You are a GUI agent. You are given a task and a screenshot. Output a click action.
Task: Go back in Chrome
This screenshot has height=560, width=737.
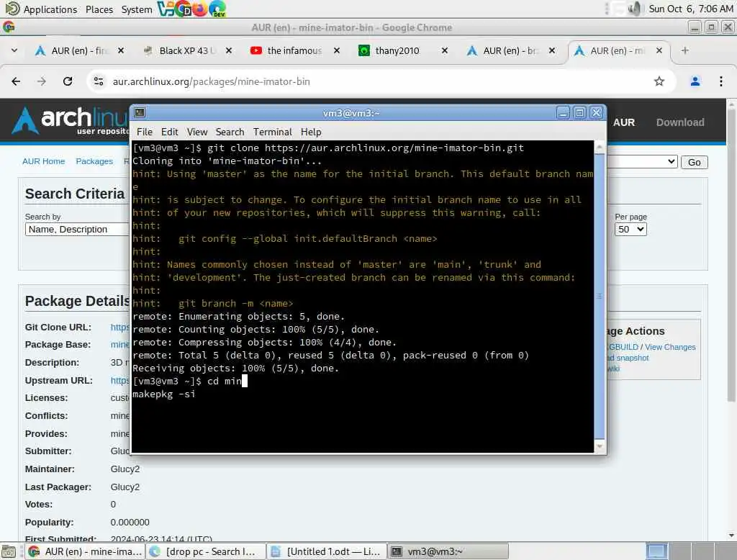(16, 81)
